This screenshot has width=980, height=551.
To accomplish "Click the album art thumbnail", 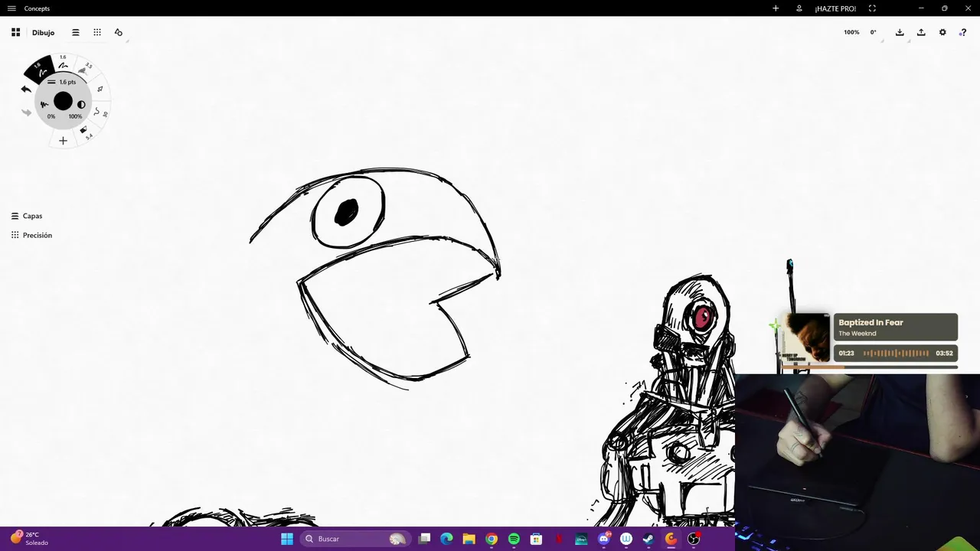I will 805,337.
